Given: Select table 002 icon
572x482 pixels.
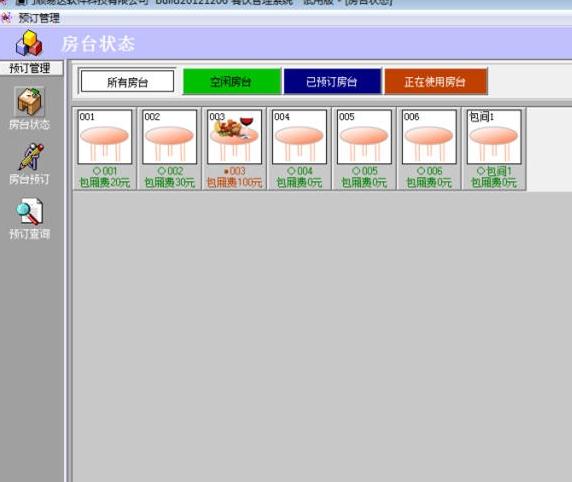Looking at the screenshot, I should [170, 137].
